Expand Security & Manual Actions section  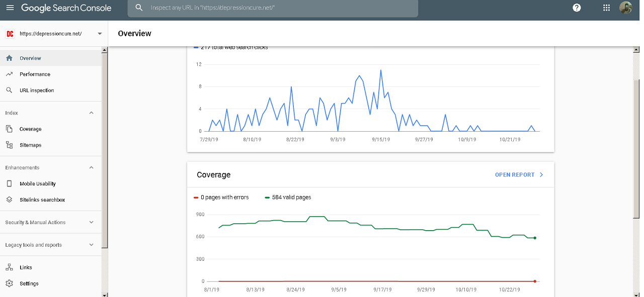(x=91, y=223)
